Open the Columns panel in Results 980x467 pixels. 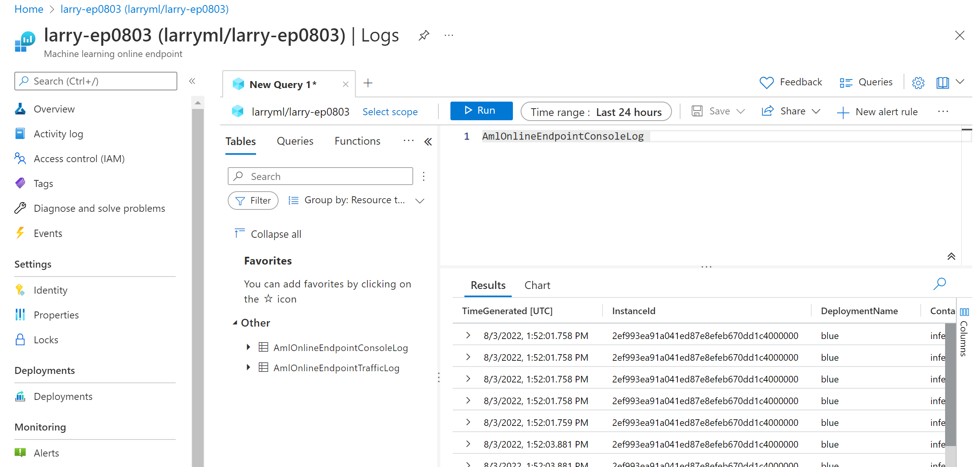click(965, 311)
